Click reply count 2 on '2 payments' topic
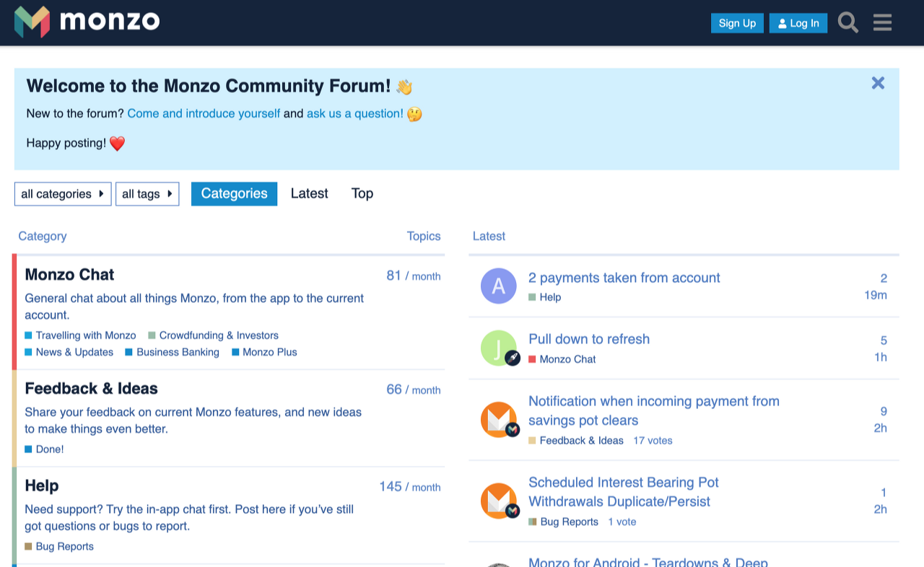This screenshot has height=567, width=924. (884, 278)
